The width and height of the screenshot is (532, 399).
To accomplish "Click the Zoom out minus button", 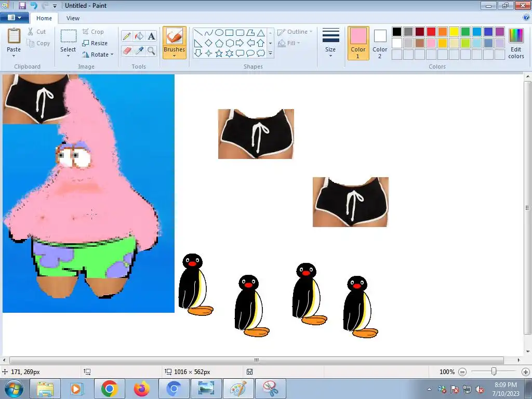I will click(x=462, y=372).
